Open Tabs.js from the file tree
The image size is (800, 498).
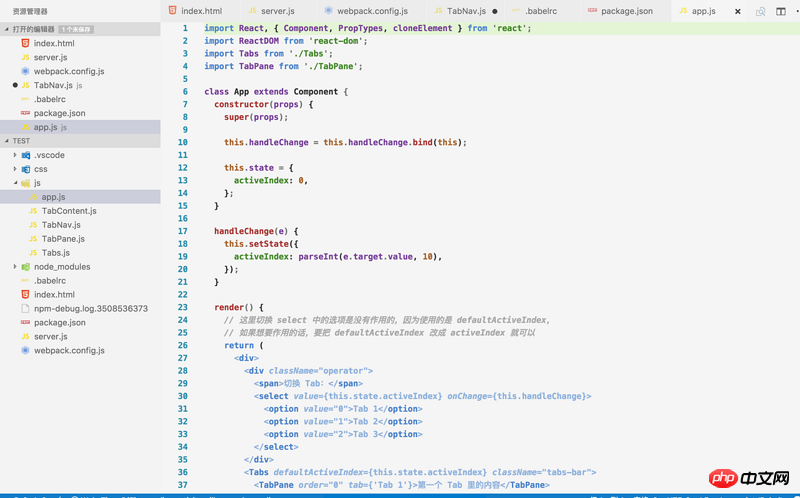(56, 253)
